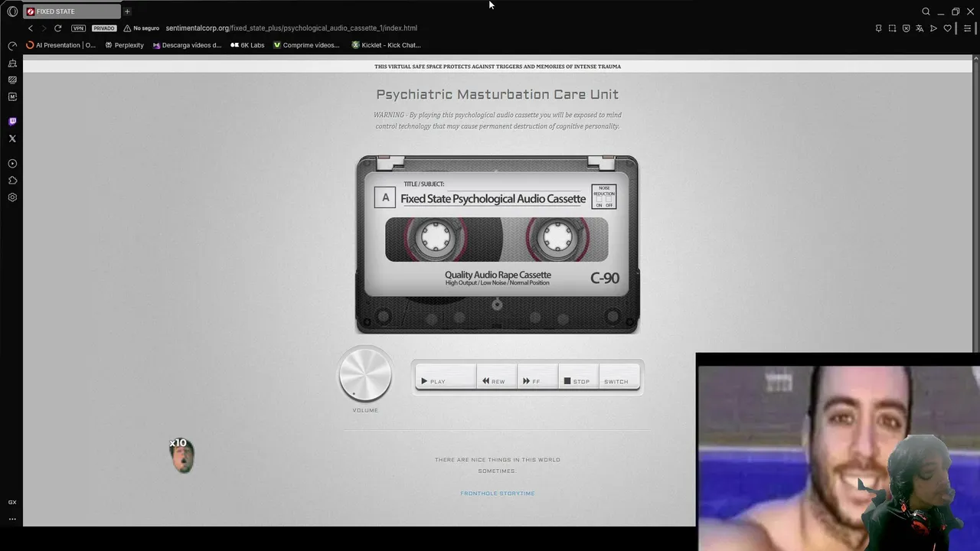Click the SWITCH cassette side button

[619, 376]
